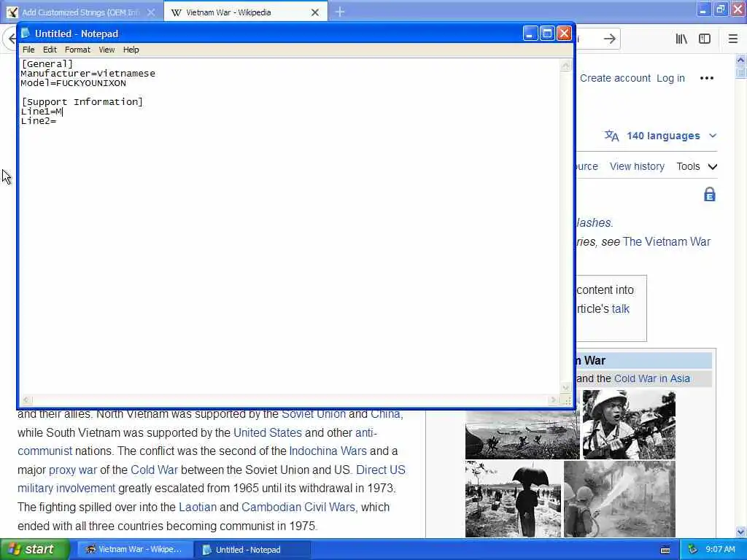The height and width of the screenshot is (560, 747).
Task: Click the Wikipedia W favicon on tab
Action: pyautogui.click(x=177, y=12)
